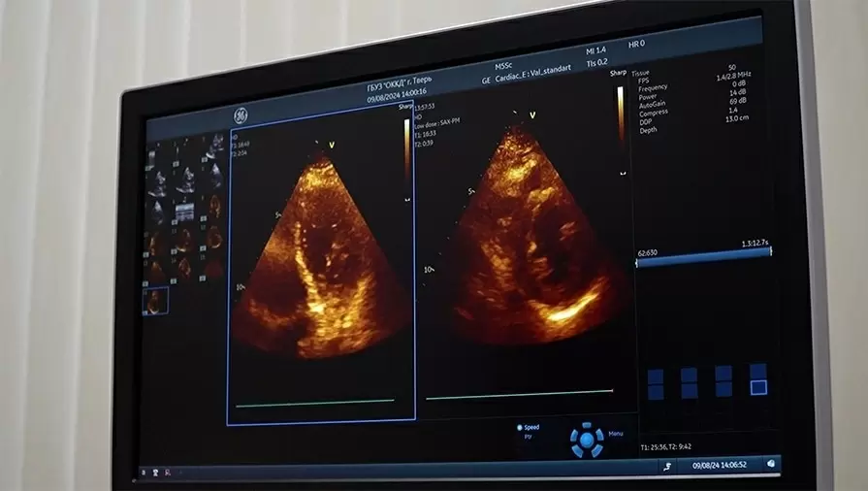Viewport: 868px width, 491px height.
Task: Click the center of the trackball control icon
Action: (587, 440)
